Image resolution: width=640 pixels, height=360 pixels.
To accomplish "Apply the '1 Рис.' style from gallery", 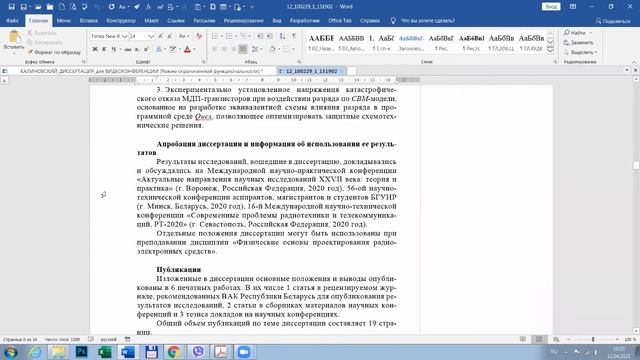I will pos(441,43).
